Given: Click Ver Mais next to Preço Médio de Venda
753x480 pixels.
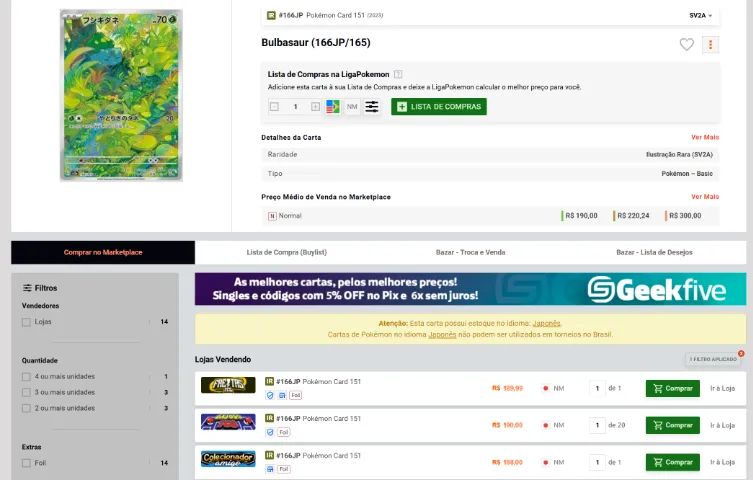Looking at the screenshot, I should pos(705,197).
